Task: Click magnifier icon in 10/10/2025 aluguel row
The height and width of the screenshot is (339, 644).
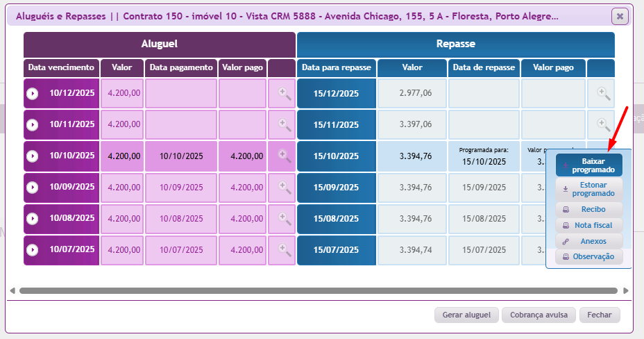Action: (x=285, y=156)
